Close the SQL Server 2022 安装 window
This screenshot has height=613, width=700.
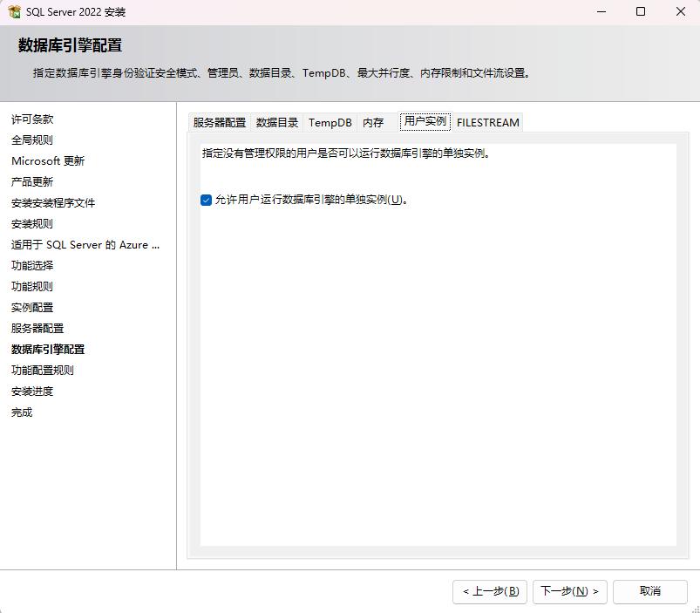pyautogui.click(x=681, y=12)
